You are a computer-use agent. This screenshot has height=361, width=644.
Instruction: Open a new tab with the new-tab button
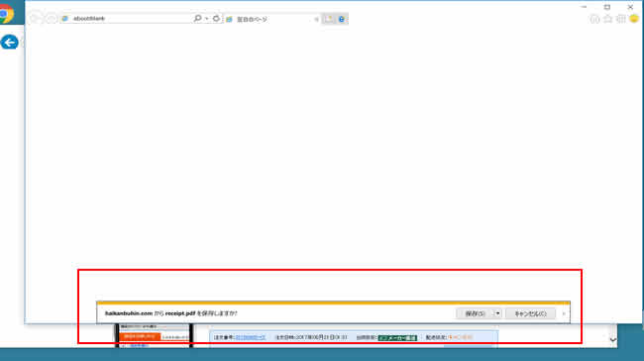[x=329, y=19]
